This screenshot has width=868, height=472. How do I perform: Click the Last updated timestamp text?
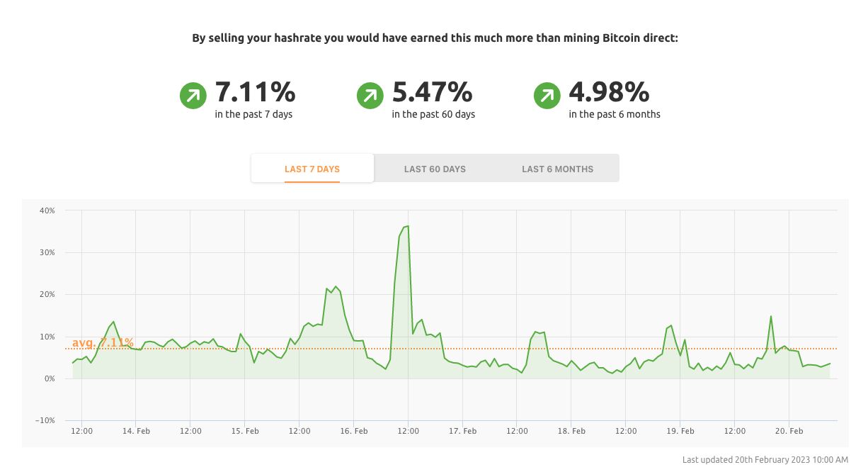click(x=765, y=460)
